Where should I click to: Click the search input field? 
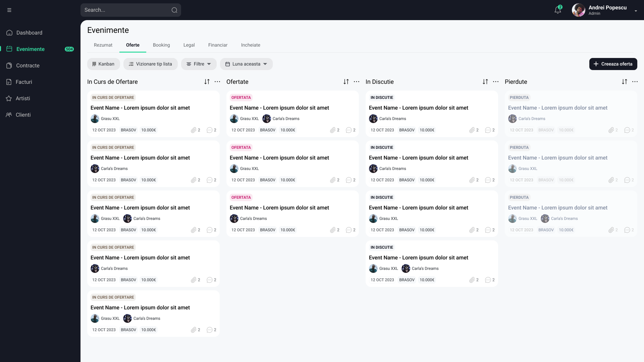[131, 10]
